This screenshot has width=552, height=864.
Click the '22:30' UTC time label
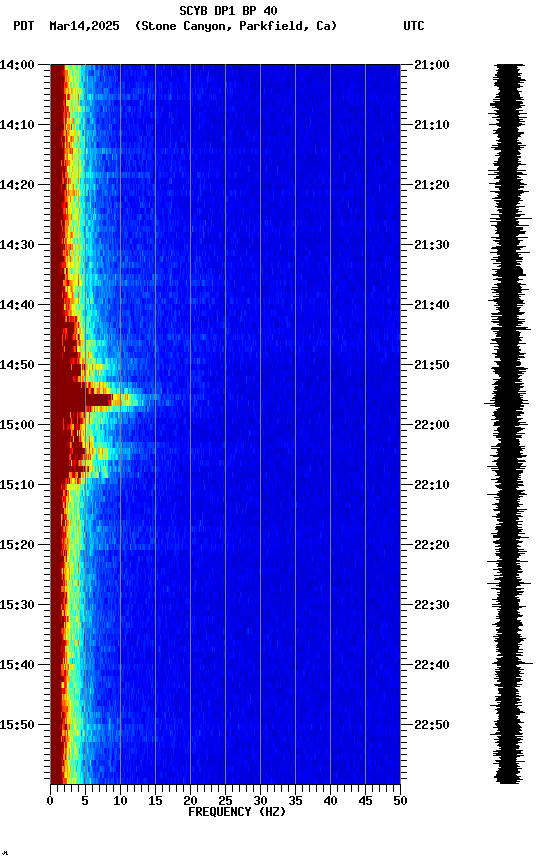pos(432,605)
